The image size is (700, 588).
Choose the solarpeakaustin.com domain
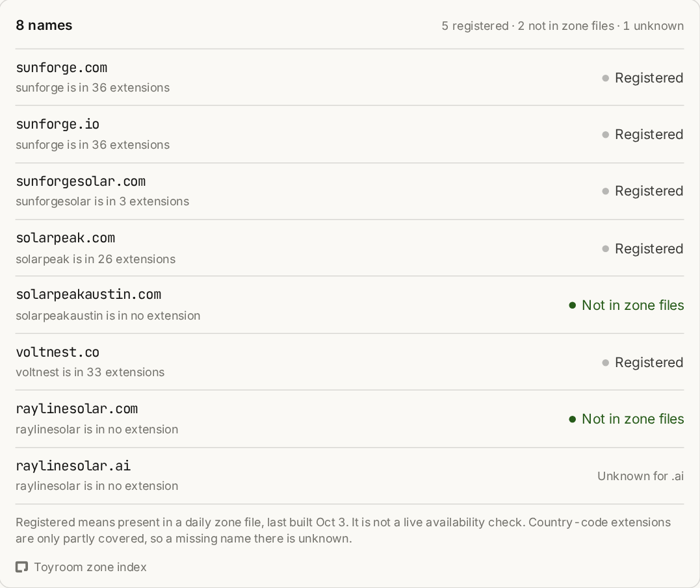tap(88, 294)
